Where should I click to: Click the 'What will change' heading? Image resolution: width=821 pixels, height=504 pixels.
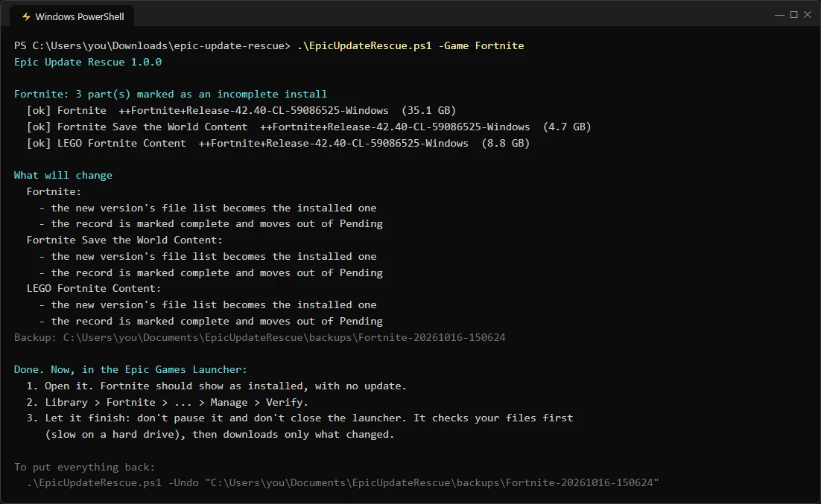click(x=63, y=176)
